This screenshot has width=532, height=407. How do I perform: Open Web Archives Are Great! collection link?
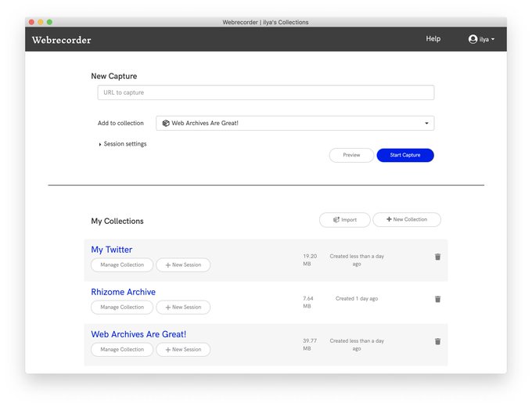[138, 334]
